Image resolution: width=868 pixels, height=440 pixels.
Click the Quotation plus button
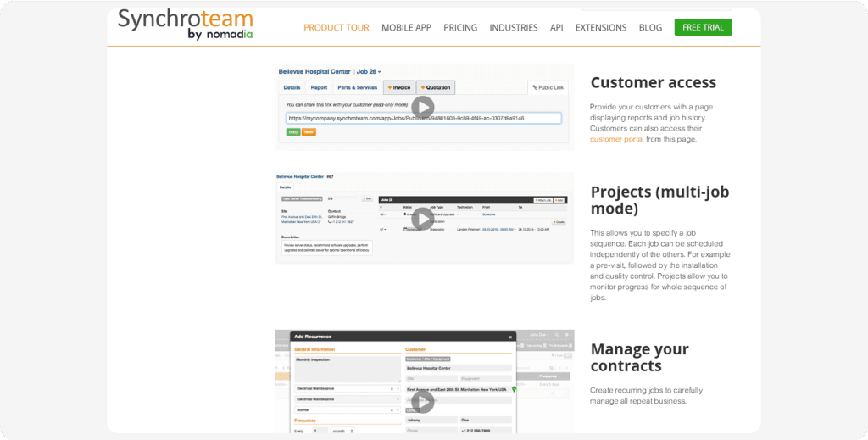436,87
